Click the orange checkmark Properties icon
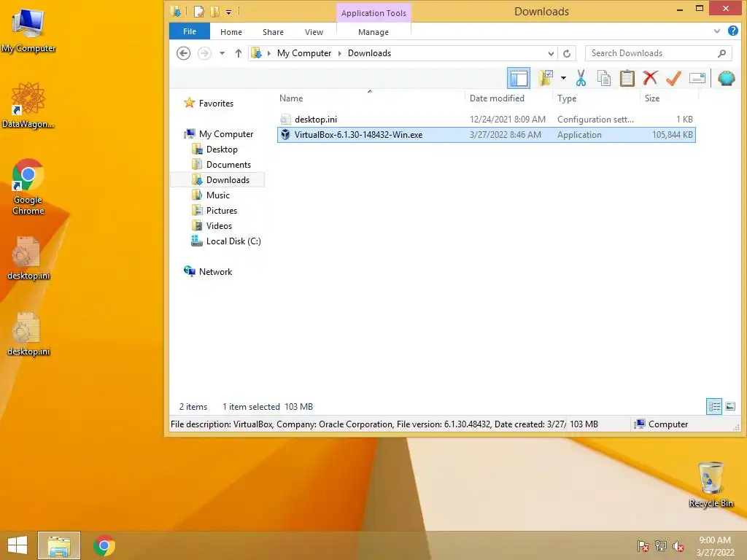The height and width of the screenshot is (560, 747). pos(673,78)
